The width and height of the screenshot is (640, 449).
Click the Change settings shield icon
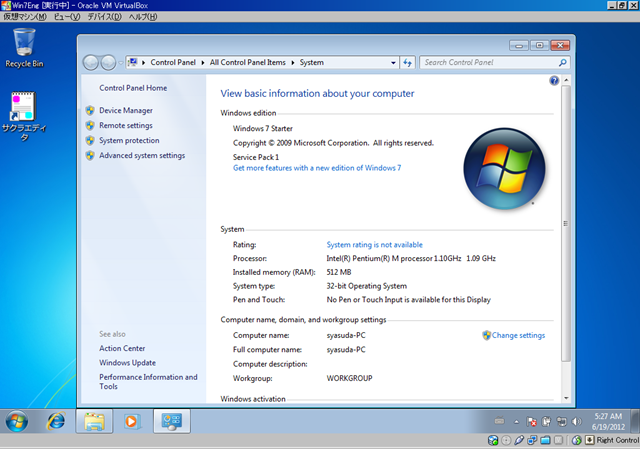pos(486,335)
